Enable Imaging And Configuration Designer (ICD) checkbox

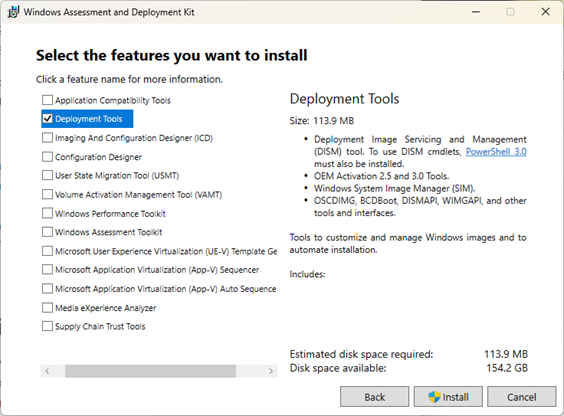[x=47, y=138]
